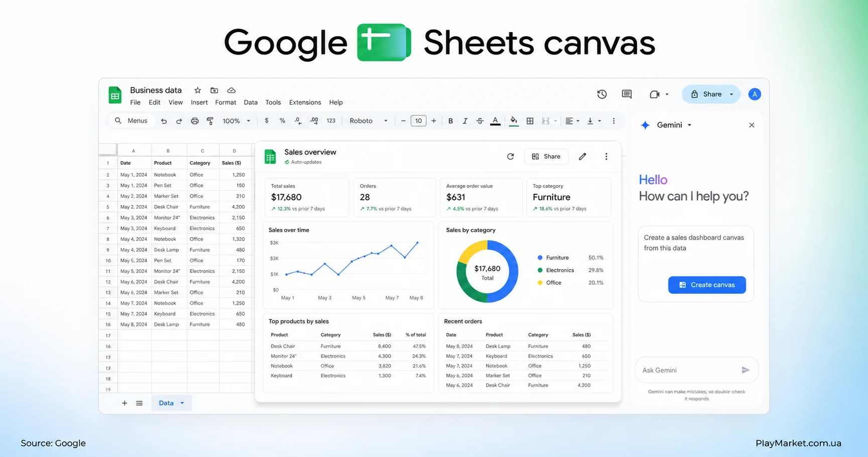Edit the canvas pencil icon
Image resolution: width=868 pixels, height=457 pixels.
(582, 157)
